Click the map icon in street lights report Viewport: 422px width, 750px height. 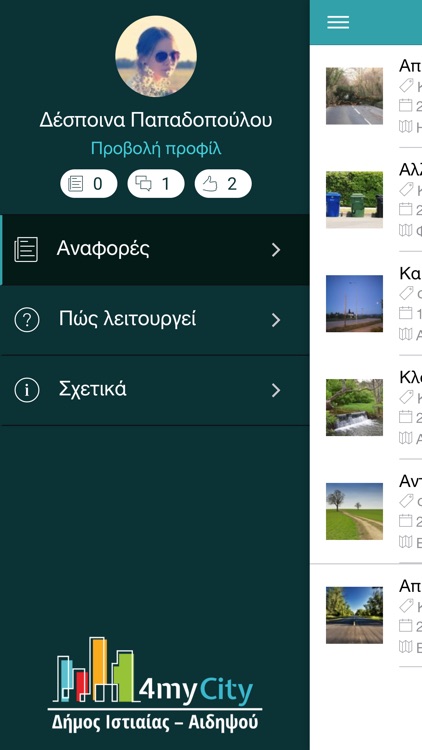point(406,334)
